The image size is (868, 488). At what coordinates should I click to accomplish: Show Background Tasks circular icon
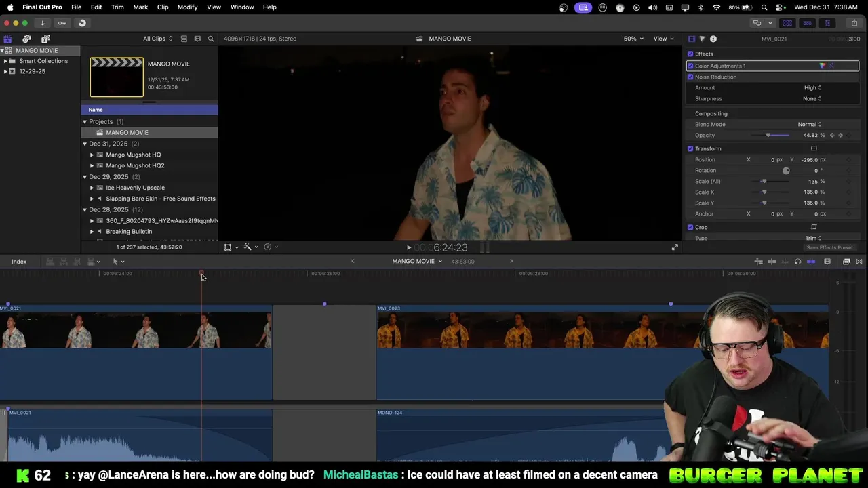(82, 23)
